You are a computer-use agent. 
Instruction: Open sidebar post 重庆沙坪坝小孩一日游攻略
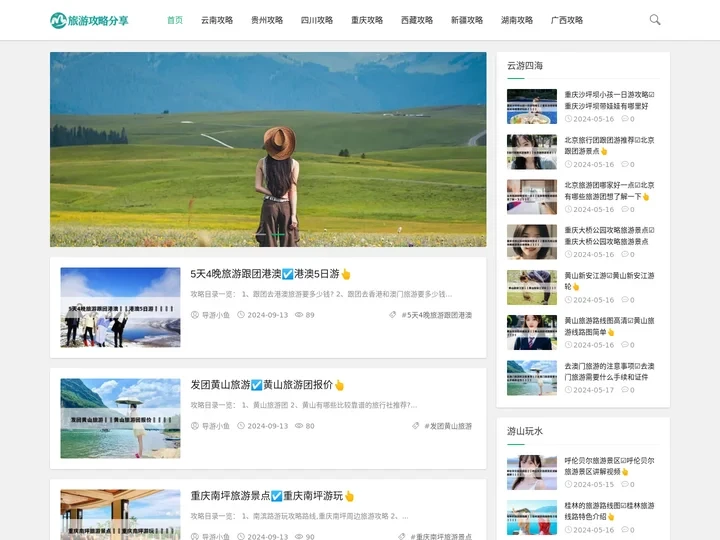click(x=609, y=100)
